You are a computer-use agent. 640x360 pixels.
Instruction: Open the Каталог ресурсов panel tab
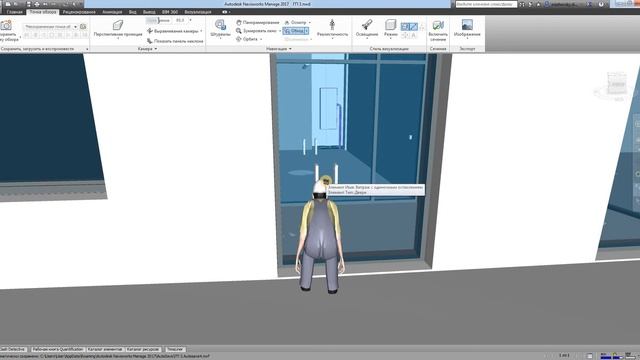tap(143, 349)
